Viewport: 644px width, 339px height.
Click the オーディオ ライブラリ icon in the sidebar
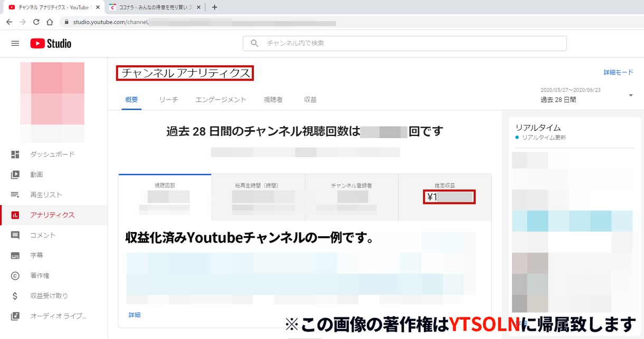pos(15,316)
